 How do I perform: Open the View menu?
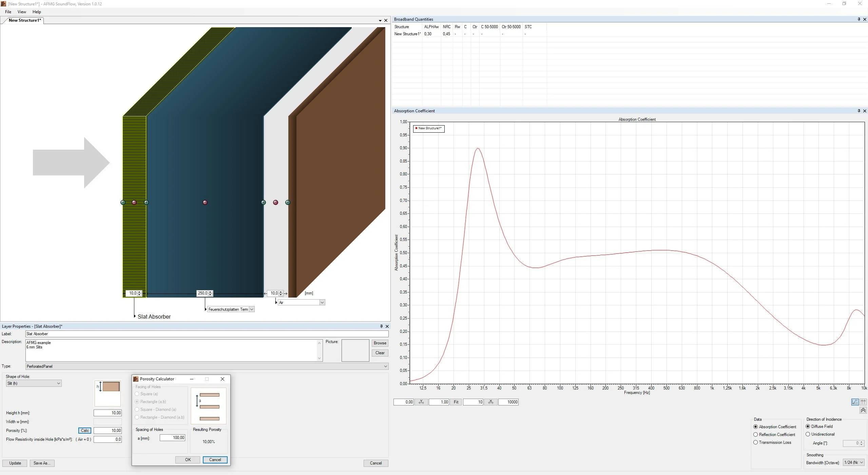coord(22,12)
